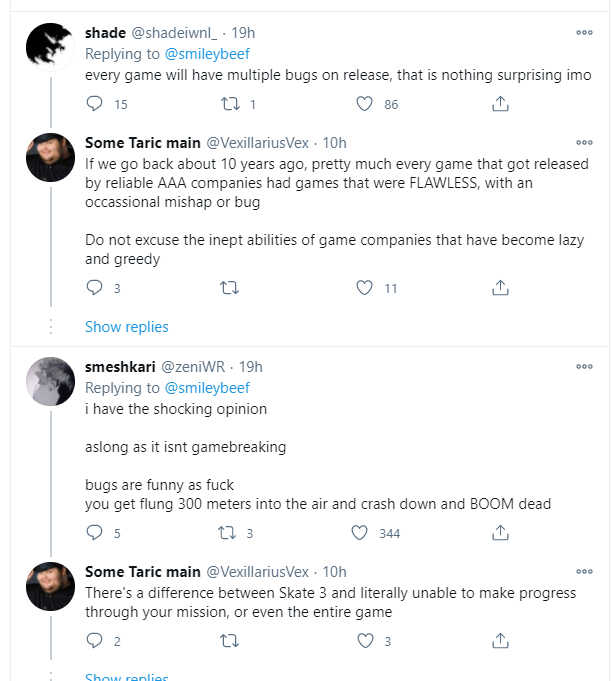The height and width of the screenshot is (681, 612).
Task: Share shade's tweet using the share icon
Action: [500, 103]
